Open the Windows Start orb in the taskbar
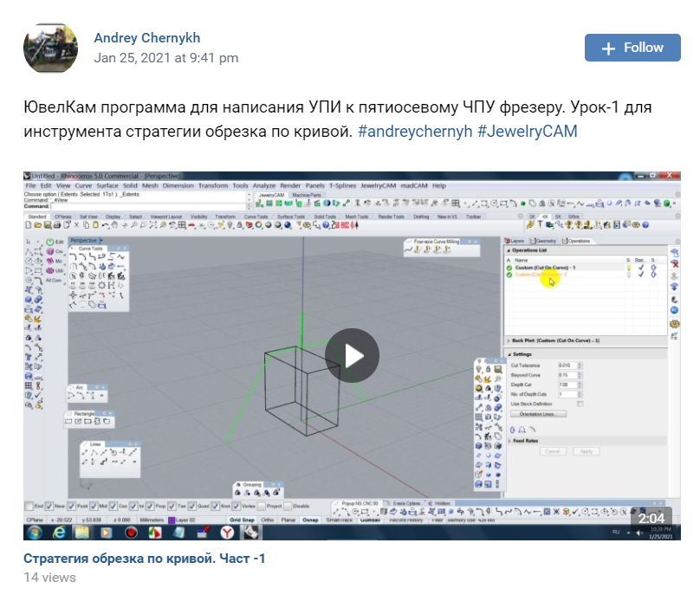700x614 pixels. 35,533
